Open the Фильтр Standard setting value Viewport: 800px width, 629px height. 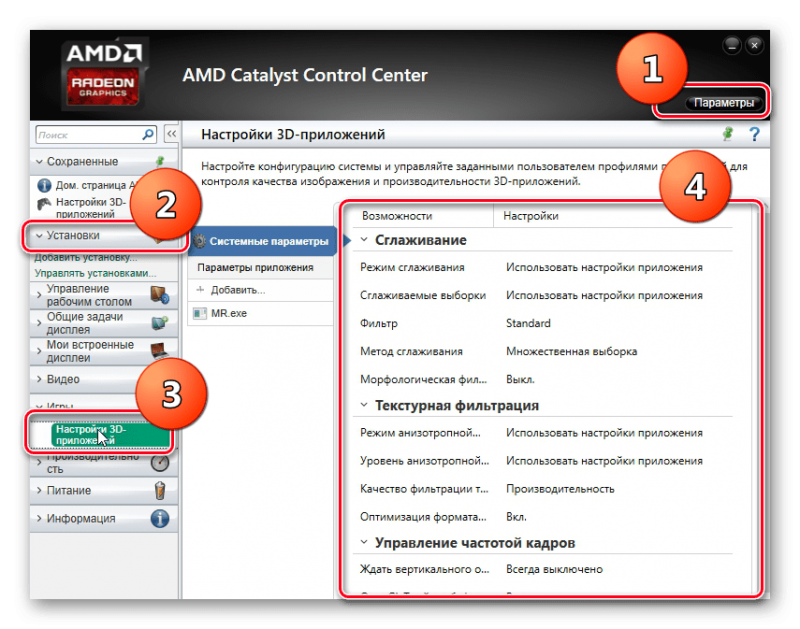(528, 324)
